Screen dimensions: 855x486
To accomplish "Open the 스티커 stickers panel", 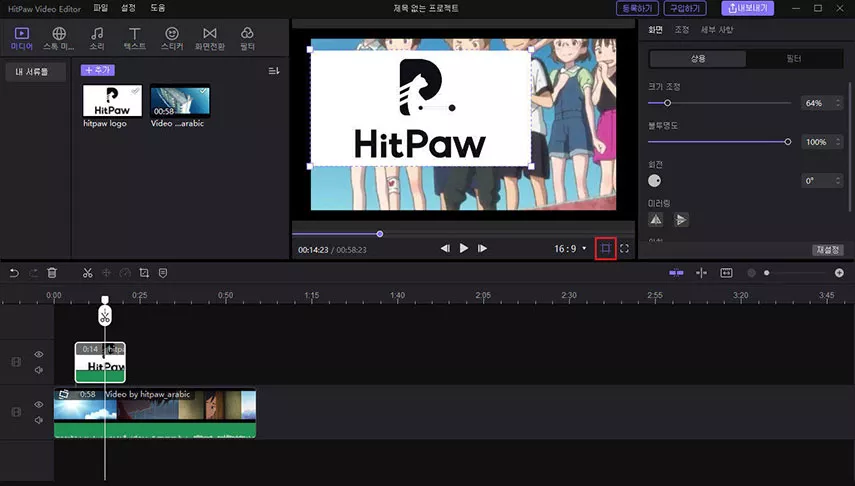I will point(172,39).
